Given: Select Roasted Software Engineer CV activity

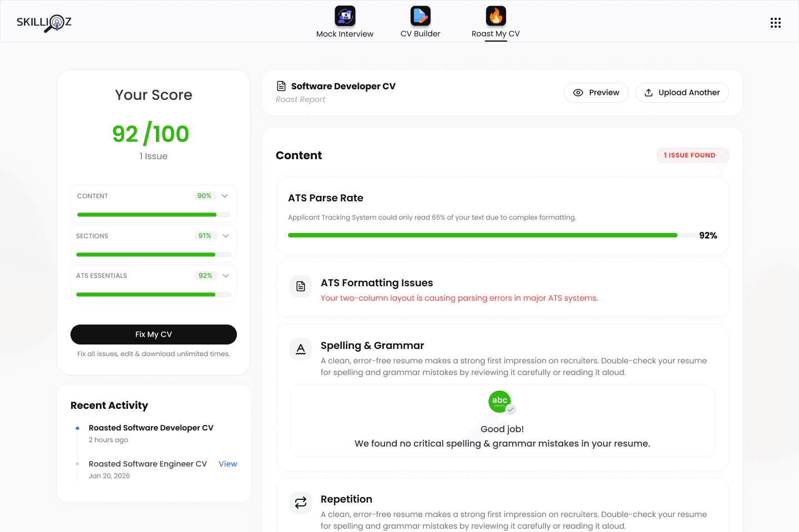Looking at the screenshot, I should click(x=148, y=464).
